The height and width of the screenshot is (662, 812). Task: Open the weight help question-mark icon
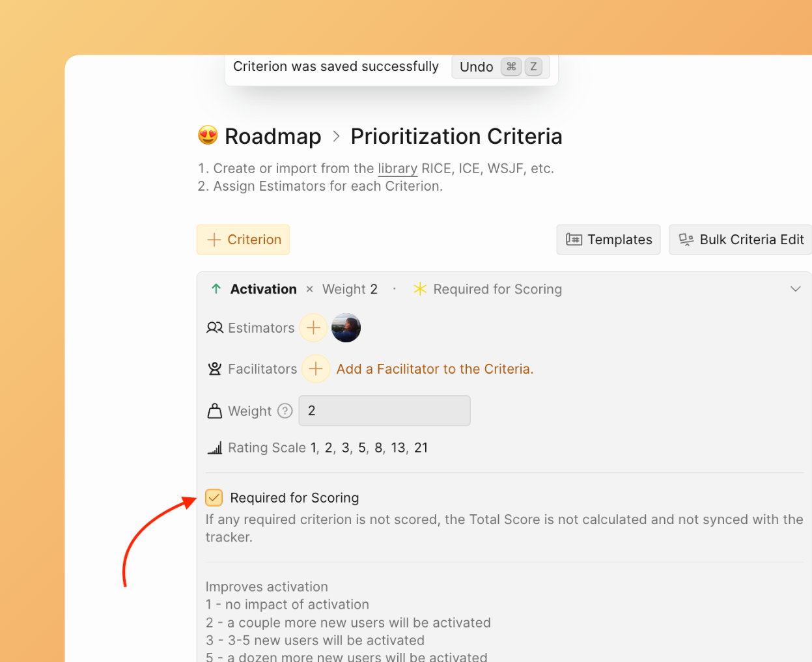click(x=285, y=411)
